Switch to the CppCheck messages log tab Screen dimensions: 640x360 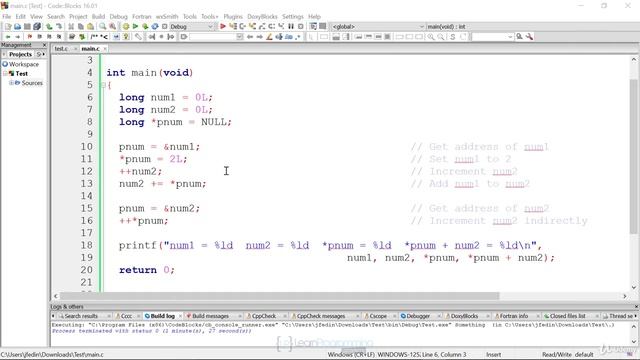tap(320, 316)
